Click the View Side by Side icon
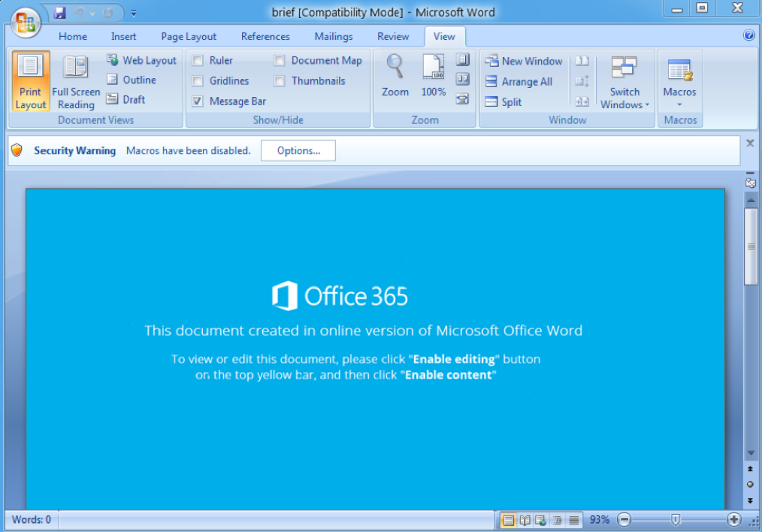The width and height of the screenshot is (762, 532). [x=582, y=61]
